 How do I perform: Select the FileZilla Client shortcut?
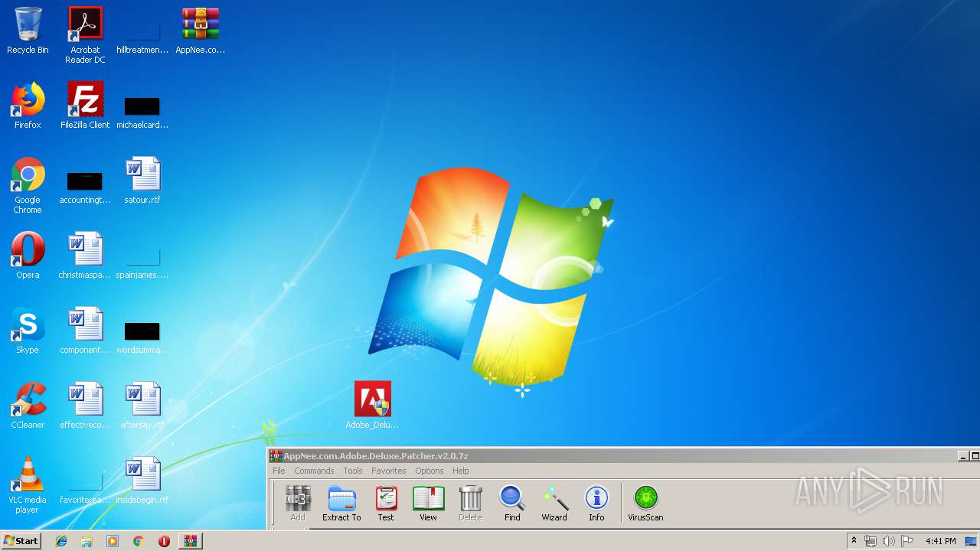85,106
